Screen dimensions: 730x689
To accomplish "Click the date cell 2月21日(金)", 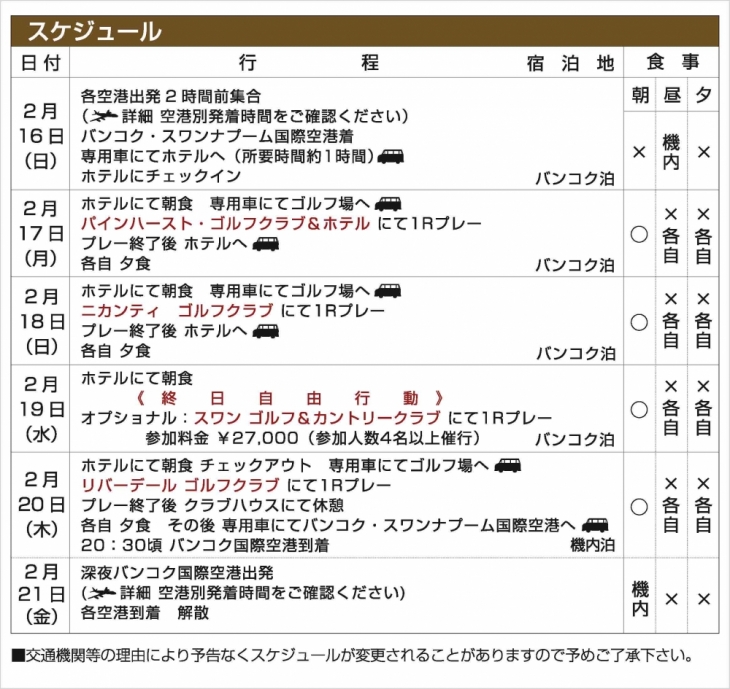I will coord(41,595).
